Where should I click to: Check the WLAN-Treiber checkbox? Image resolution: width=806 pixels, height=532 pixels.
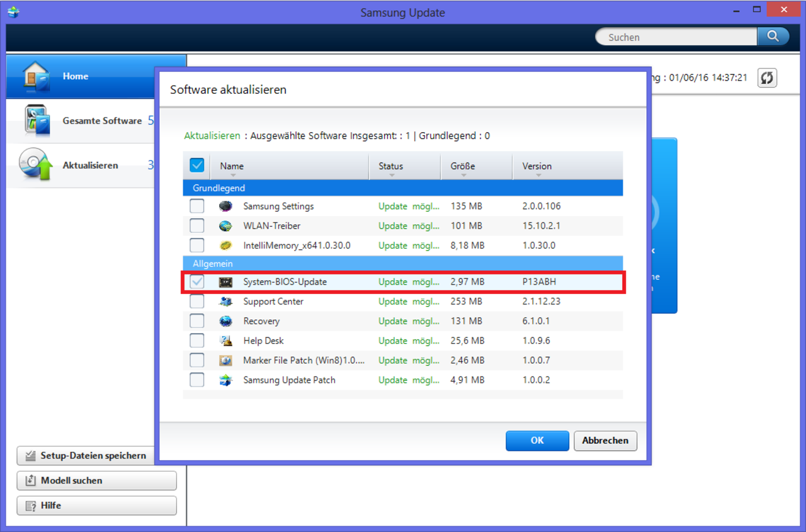197,225
